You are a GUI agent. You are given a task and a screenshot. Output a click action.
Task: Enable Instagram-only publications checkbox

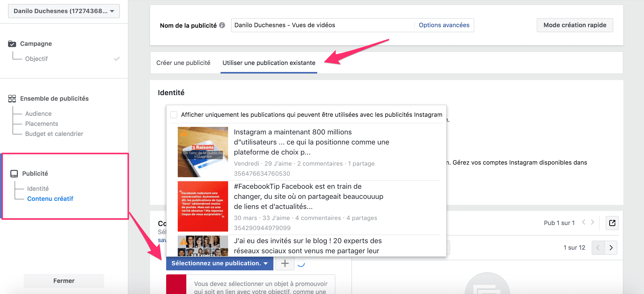(174, 115)
